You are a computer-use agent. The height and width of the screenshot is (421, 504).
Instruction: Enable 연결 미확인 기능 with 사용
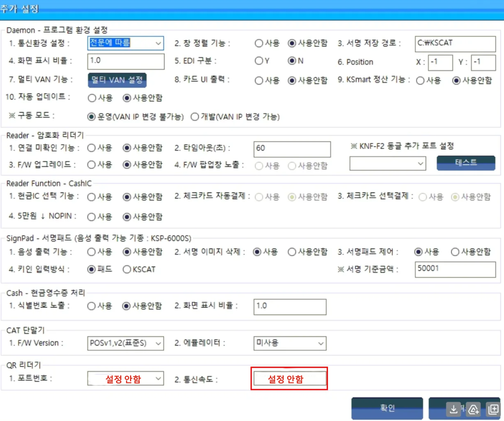100,148
